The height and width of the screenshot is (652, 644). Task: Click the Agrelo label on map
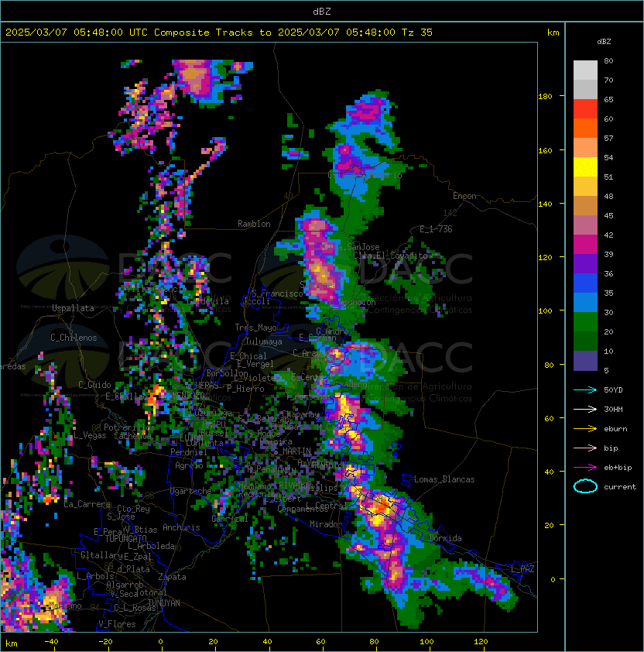point(189,465)
